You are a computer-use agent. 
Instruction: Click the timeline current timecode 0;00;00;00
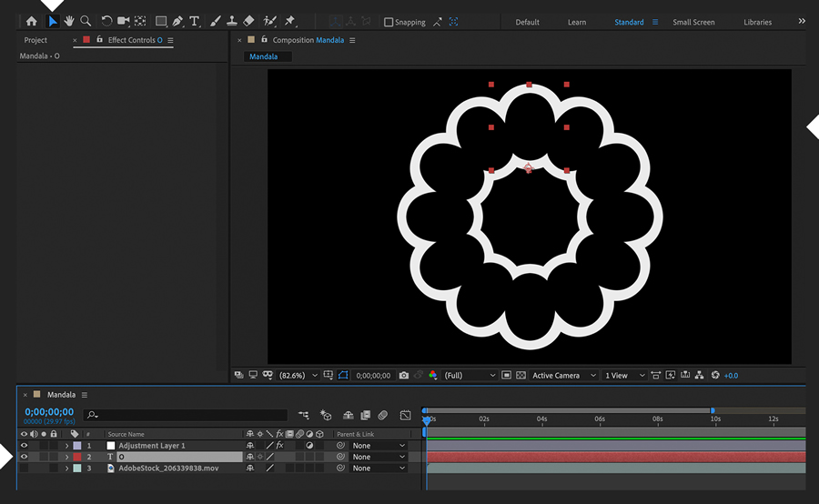coord(49,412)
